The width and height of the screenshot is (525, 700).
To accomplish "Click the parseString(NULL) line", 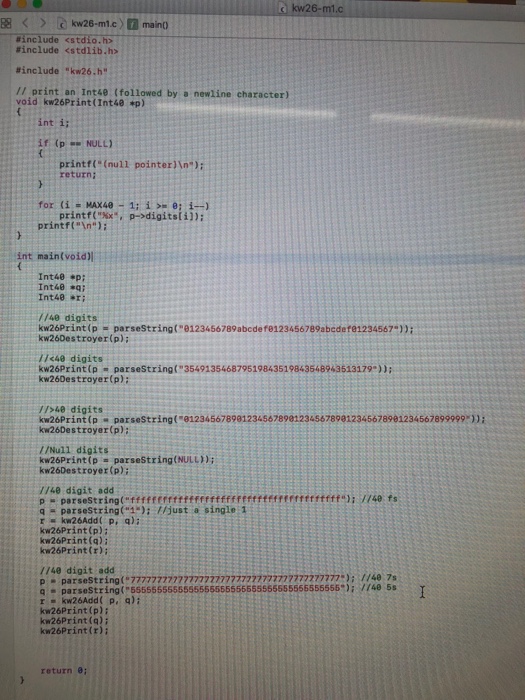I will tap(127, 460).
